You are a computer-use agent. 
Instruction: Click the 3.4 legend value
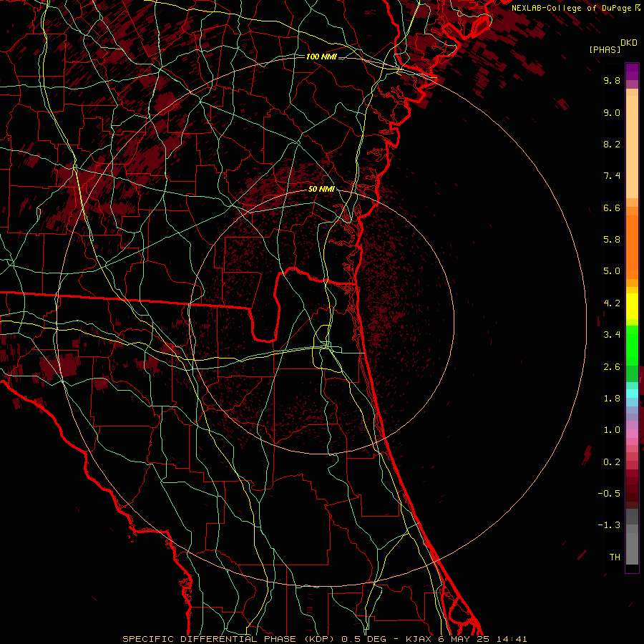pyautogui.click(x=612, y=335)
